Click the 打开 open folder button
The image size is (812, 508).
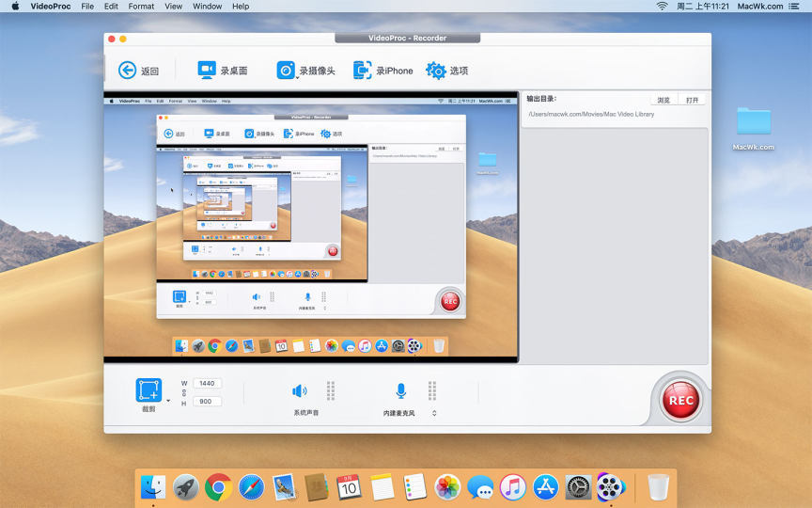(x=692, y=100)
